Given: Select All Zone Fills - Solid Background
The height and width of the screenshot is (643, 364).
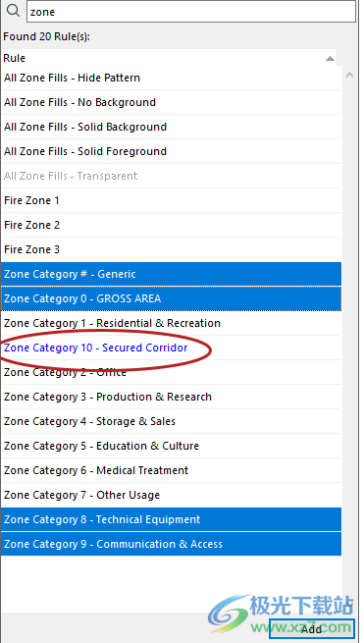Looking at the screenshot, I should point(171,127).
